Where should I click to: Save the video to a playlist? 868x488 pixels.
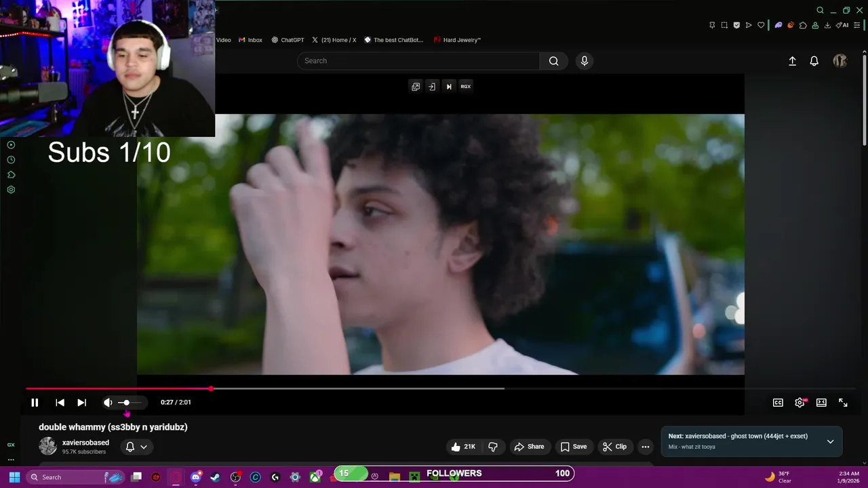click(x=574, y=447)
